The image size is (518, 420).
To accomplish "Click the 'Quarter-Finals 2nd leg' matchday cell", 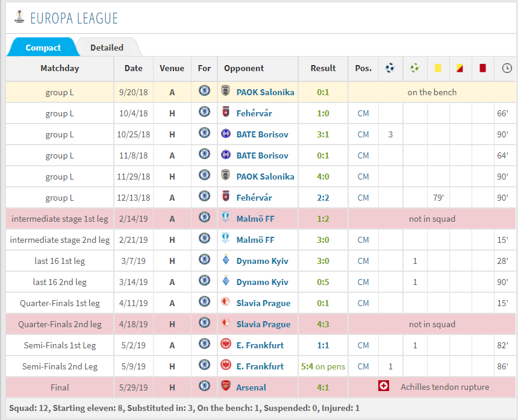I will pos(60,325).
